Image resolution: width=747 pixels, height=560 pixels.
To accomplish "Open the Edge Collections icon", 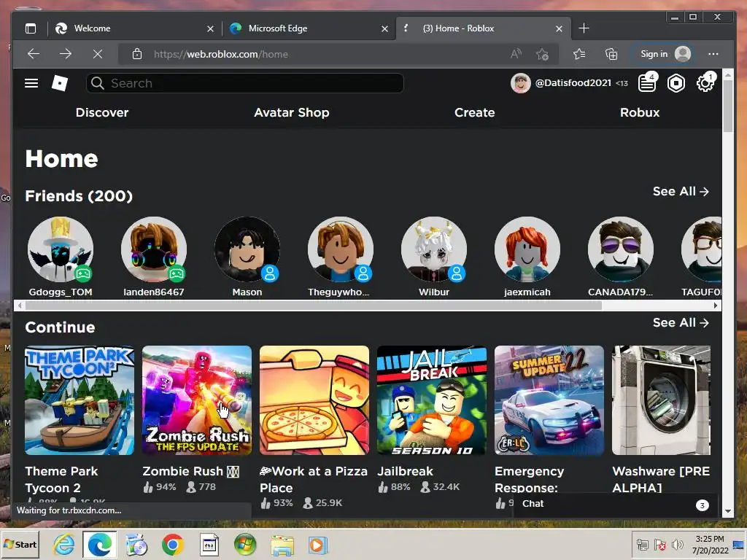I will (611, 54).
